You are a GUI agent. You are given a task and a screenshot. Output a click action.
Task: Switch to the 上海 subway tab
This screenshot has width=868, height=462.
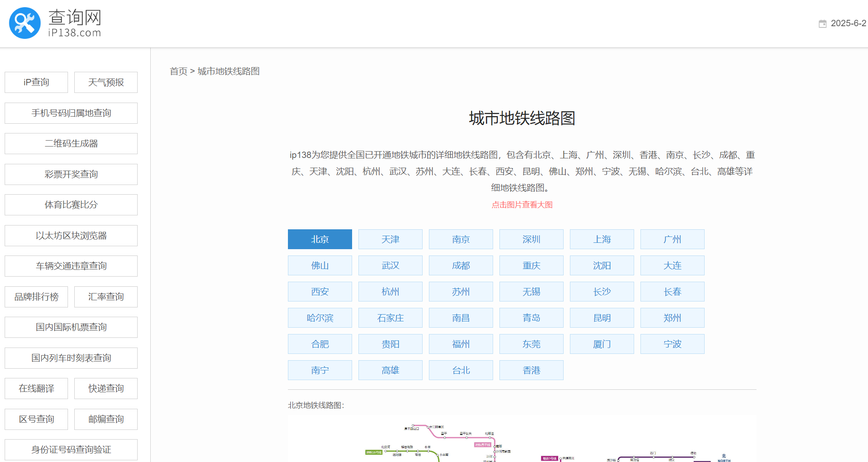click(602, 239)
